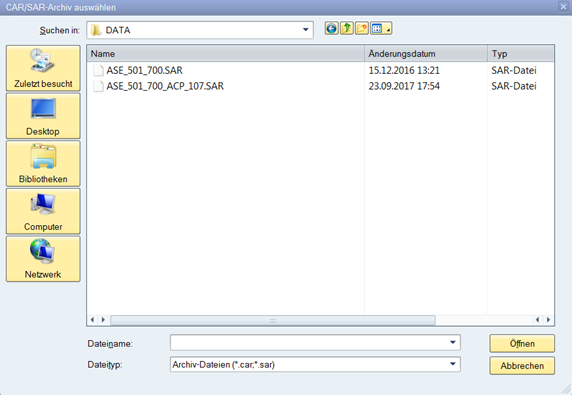Click SAR-Datei type of ASE_501_700.SAR
The height and width of the screenshot is (395, 572).
click(x=514, y=70)
